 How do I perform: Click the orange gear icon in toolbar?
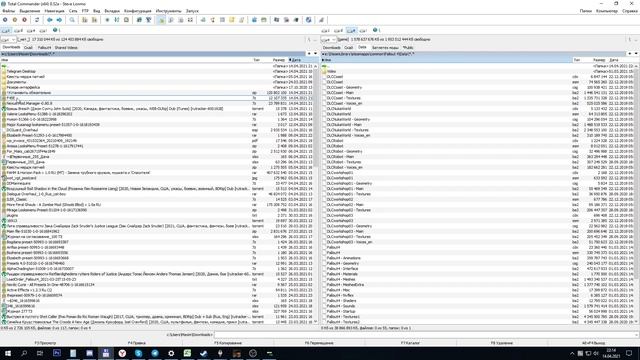[15, 20]
